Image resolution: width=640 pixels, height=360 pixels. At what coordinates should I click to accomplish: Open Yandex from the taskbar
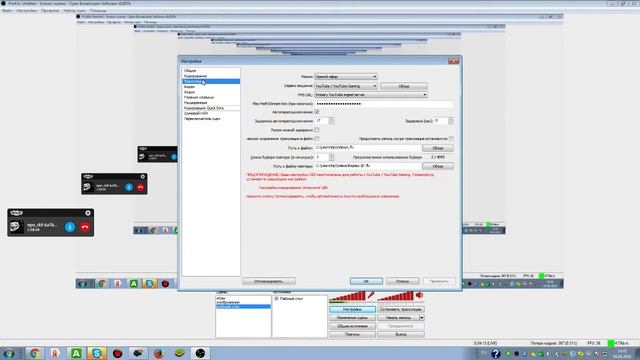[x=55, y=353]
